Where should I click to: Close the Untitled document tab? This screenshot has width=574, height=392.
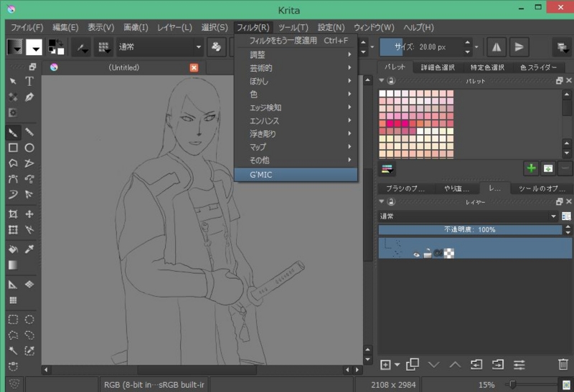pos(194,67)
